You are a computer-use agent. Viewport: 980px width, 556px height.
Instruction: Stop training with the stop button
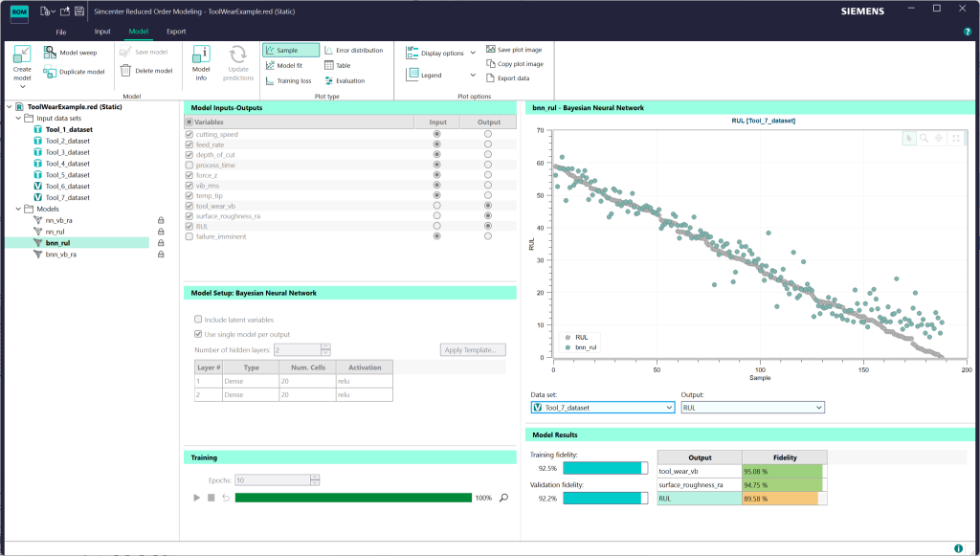click(212, 498)
